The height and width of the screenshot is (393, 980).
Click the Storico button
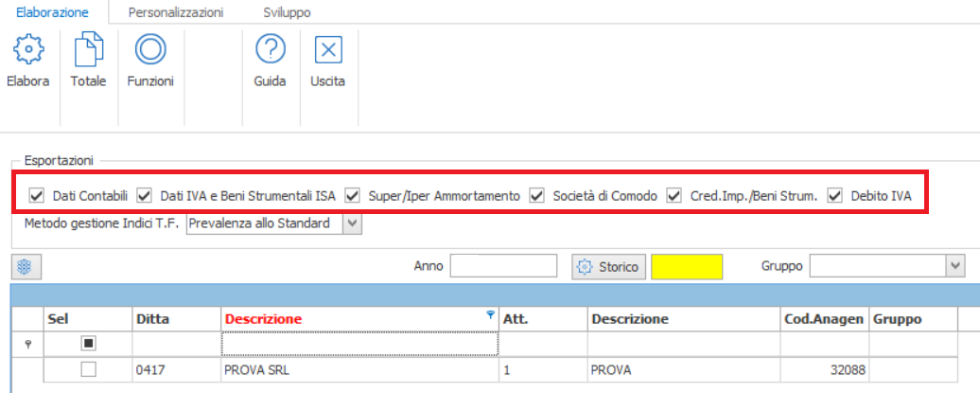tap(609, 267)
